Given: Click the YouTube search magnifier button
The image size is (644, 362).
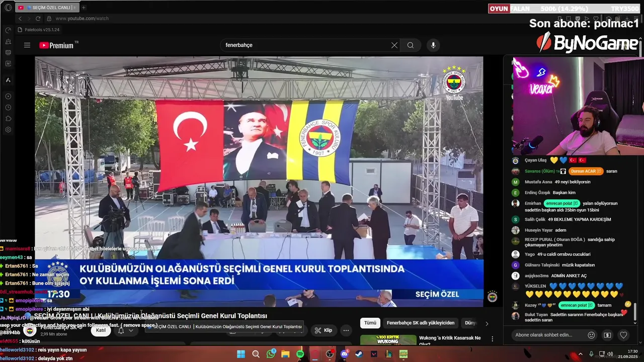Looking at the screenshot, I should pyautogui.click(x=411, y=45).
